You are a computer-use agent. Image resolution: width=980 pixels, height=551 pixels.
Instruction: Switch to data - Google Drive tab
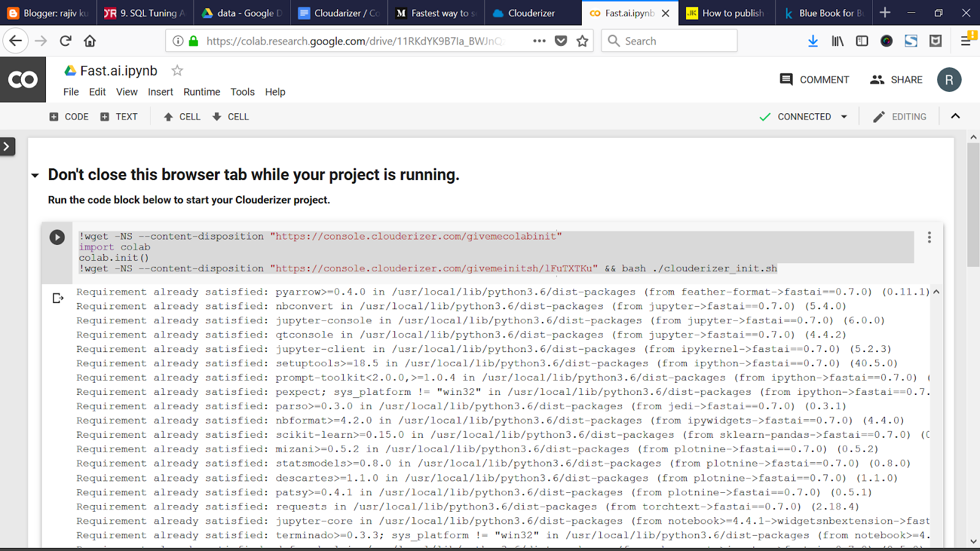tap(242, 13)
